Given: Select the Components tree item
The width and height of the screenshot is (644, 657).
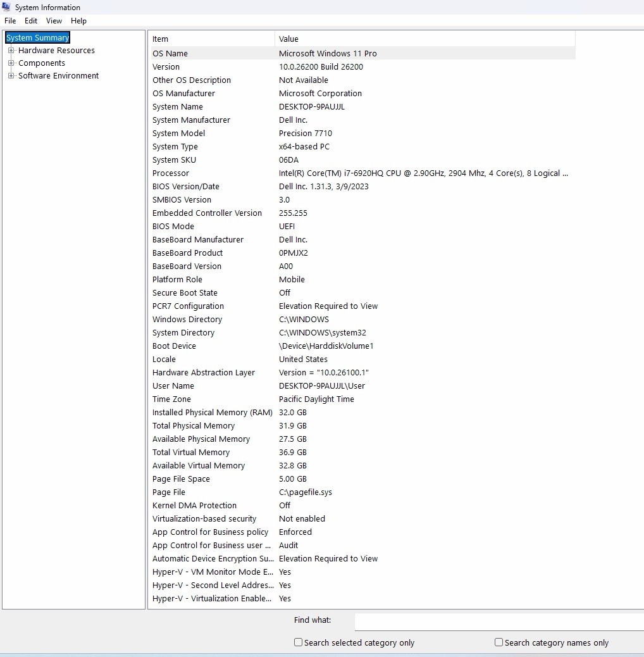Looking at the screenshot, I should 42,63.
